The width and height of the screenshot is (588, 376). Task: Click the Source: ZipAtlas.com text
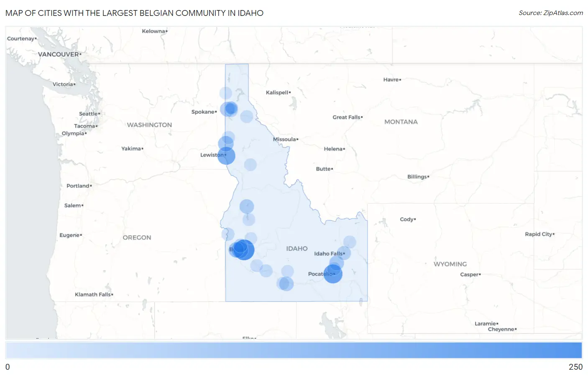pyautogui.click(x=551, y=13)
